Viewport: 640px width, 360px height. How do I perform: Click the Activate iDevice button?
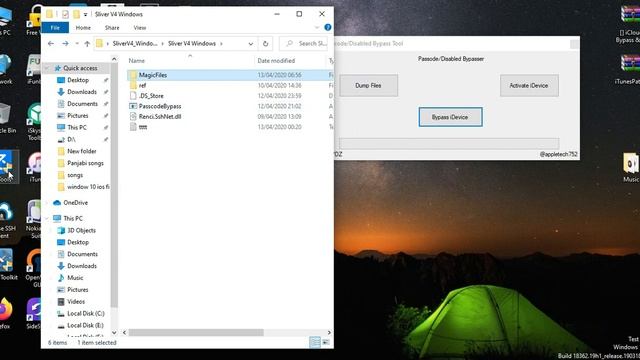[x=529, y=85]
